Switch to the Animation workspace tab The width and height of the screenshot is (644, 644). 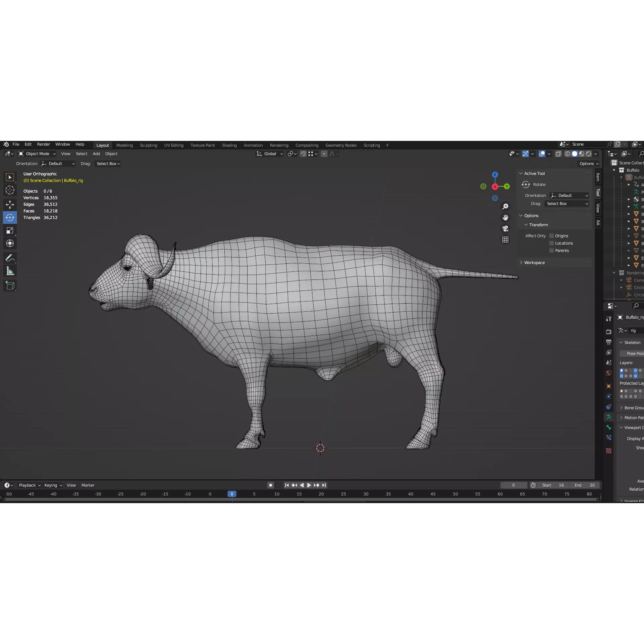pos(253,145)
